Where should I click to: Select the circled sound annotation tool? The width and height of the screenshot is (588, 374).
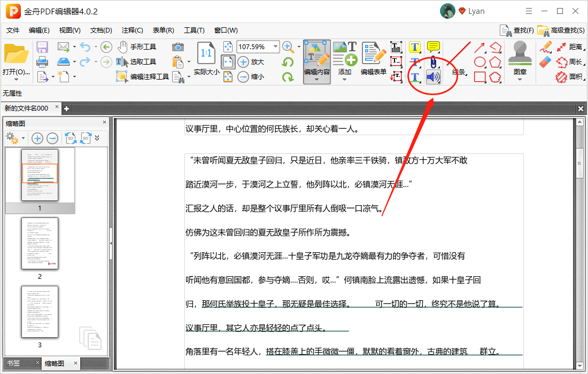point(433,76)
